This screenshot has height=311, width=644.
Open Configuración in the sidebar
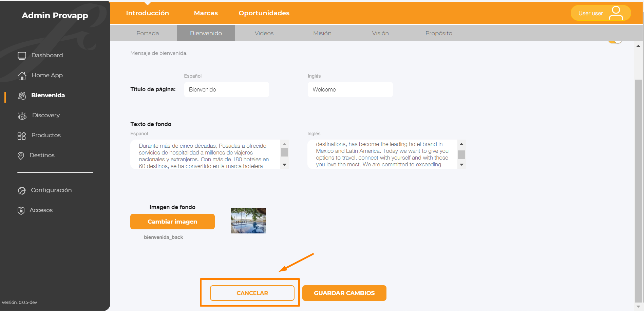point(51,190)
